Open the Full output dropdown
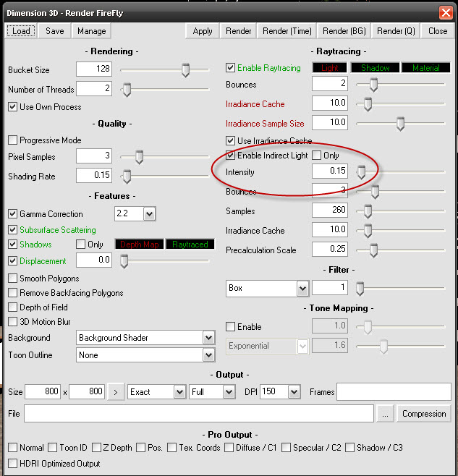The width and height of the screenshot is (458, 476). click(229, 392)
